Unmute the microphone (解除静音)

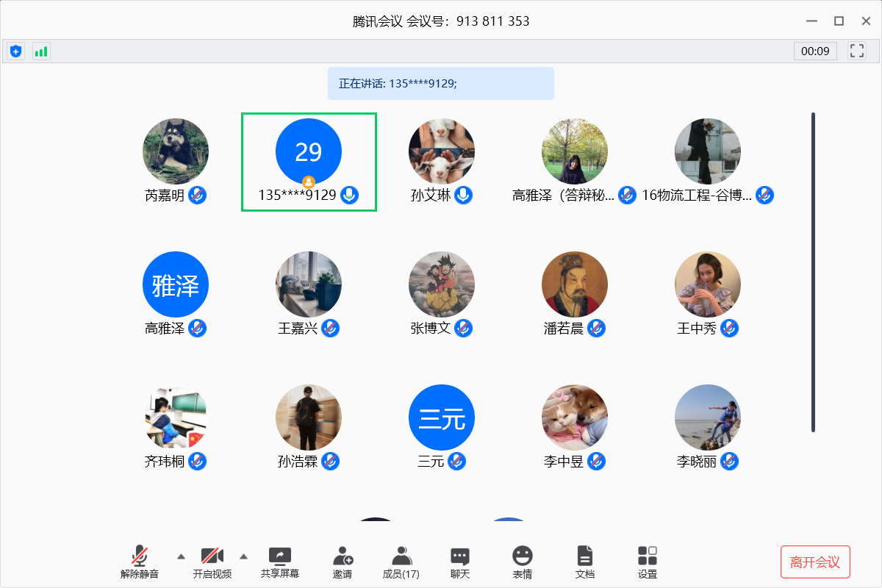click(x=140, y=562)
